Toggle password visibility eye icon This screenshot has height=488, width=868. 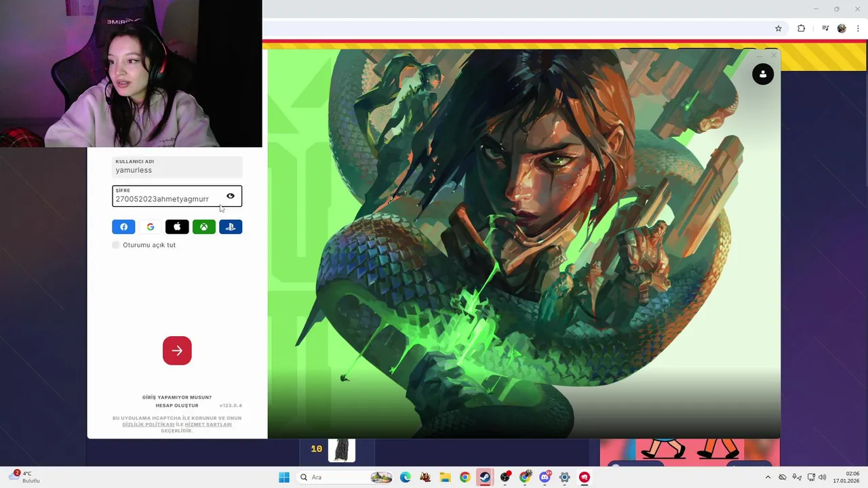click(x=231, y=196)
